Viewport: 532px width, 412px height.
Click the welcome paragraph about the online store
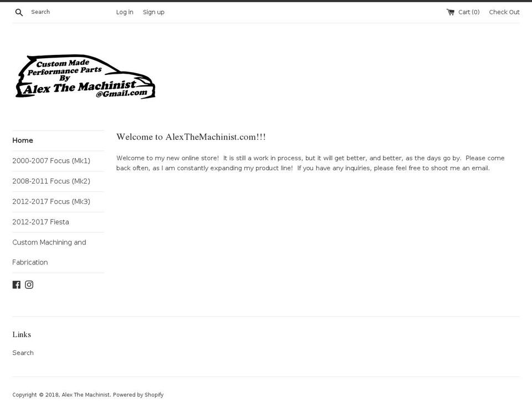tap(310, 163)
